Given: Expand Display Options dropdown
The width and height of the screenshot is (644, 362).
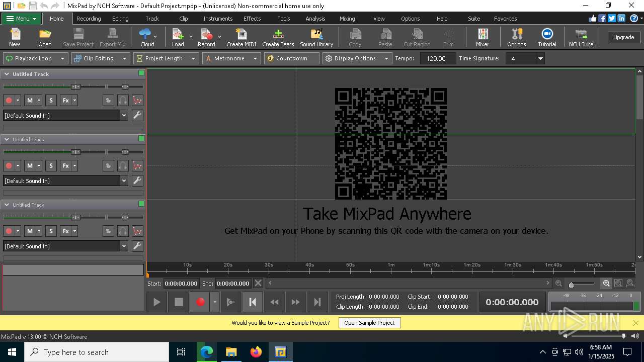Looking at the screenshot, I should coord(358,58).
